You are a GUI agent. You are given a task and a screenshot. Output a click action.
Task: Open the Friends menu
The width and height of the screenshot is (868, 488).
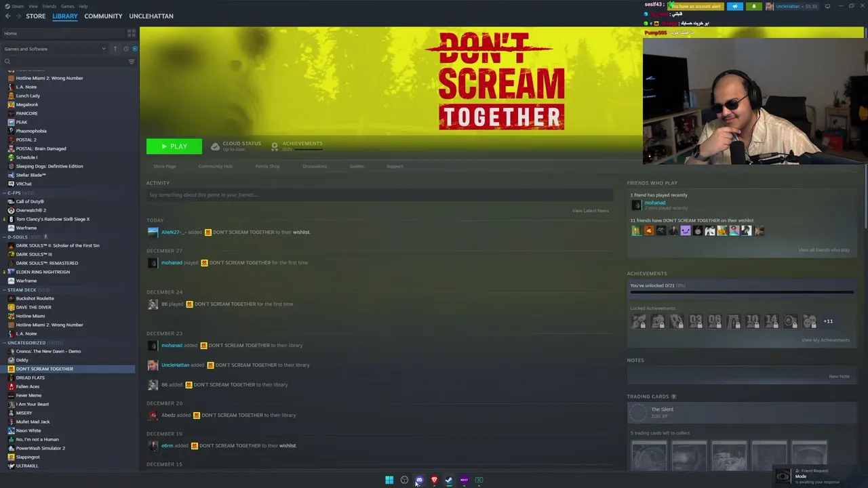pos(50,6)
